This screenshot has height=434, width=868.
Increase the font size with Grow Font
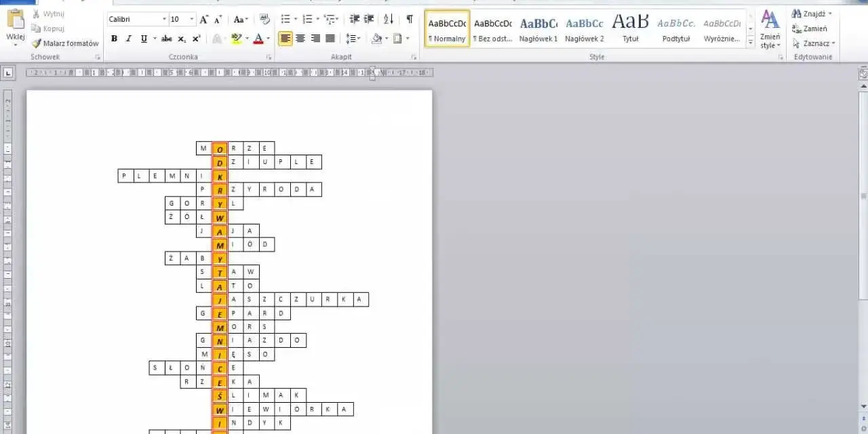(204, 20)
